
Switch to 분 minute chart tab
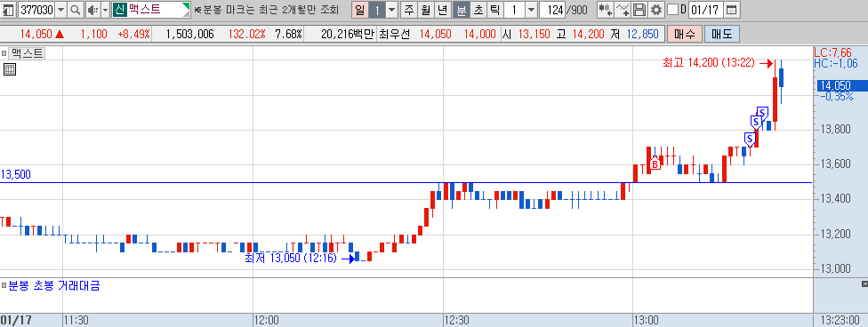pyautogui.click(x=461, y=10)
